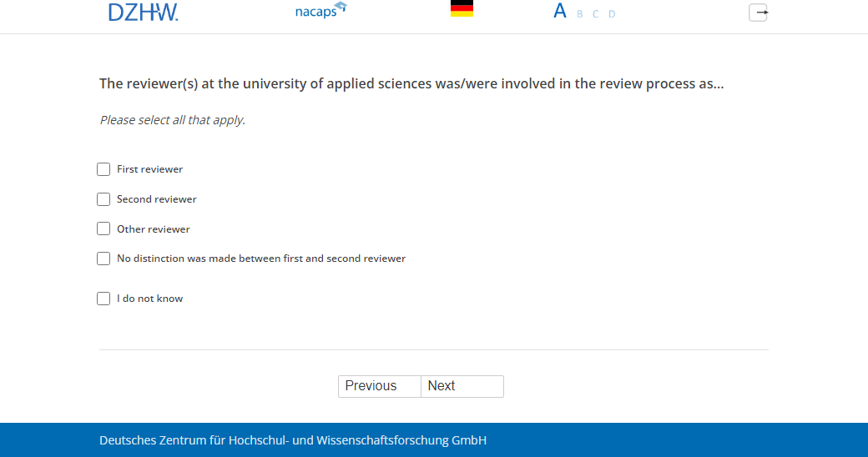The width and height of the screenshot is (868, 457).
Task: Click the 'I do not know' label text
Action: click(149, 299)
